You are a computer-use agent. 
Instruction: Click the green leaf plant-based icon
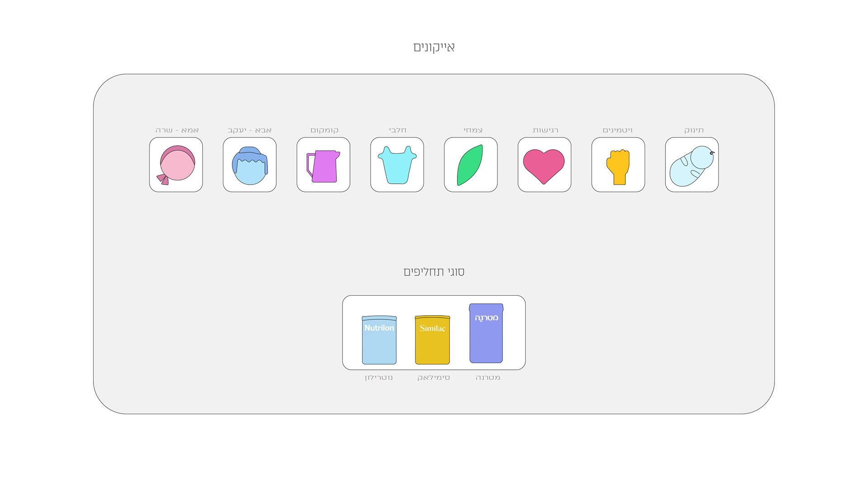pos(471,165)
